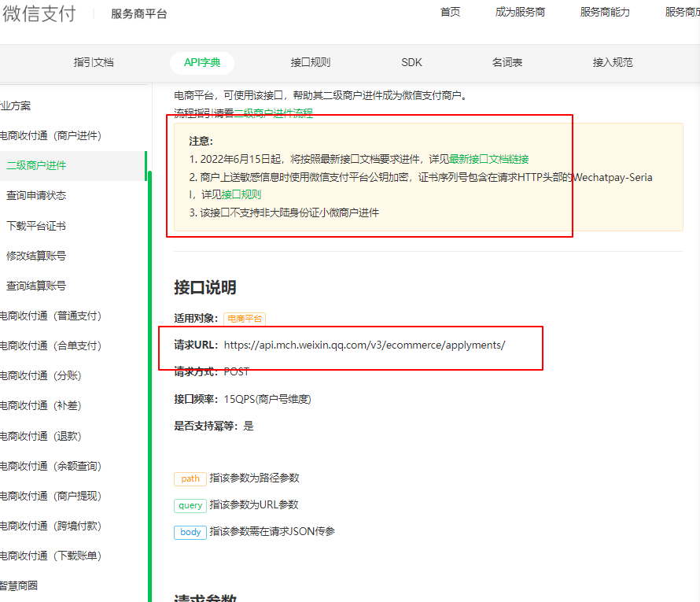Select the API字典 tab
700x602 pixels.
click(202, 62)
